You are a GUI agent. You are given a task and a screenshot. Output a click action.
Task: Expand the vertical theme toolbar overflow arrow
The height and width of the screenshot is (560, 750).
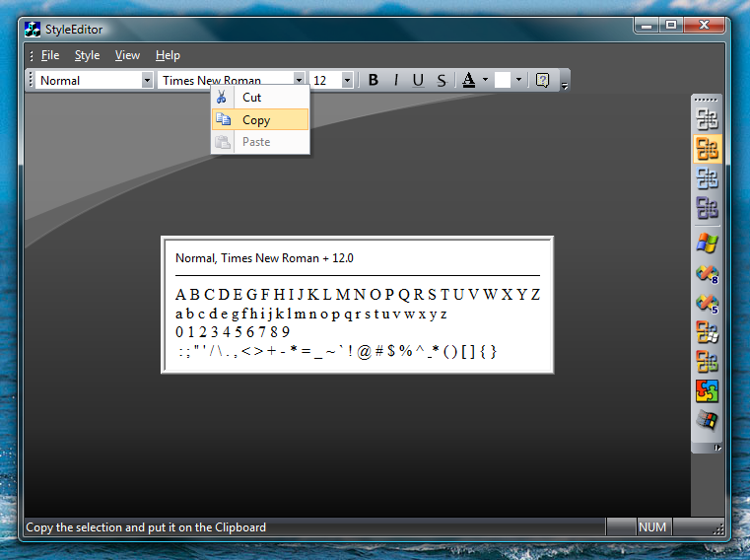(x=717, y=448)
